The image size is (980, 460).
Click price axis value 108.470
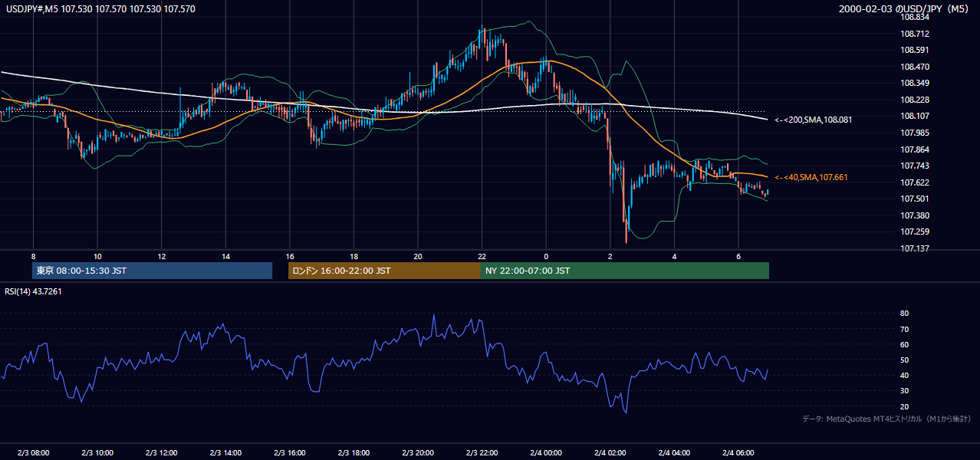click(x=915, y=67)
